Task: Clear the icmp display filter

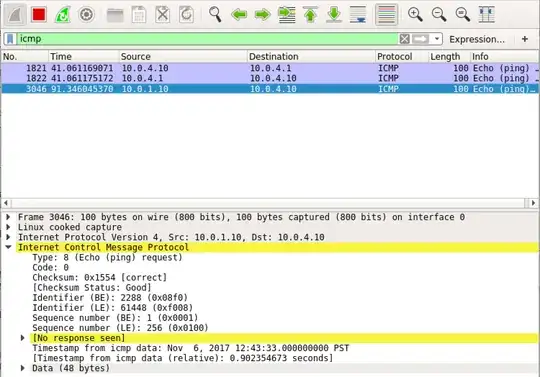Action: coord(404,39)
